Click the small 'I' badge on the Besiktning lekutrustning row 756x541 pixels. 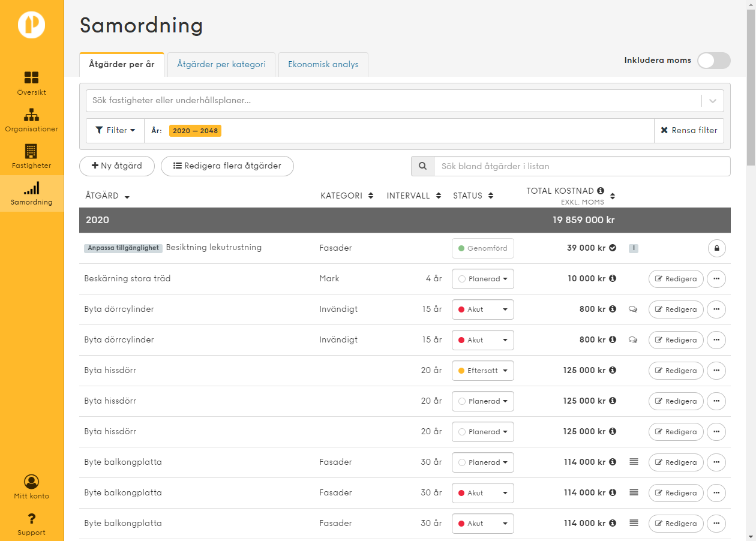tap(634, 248)
